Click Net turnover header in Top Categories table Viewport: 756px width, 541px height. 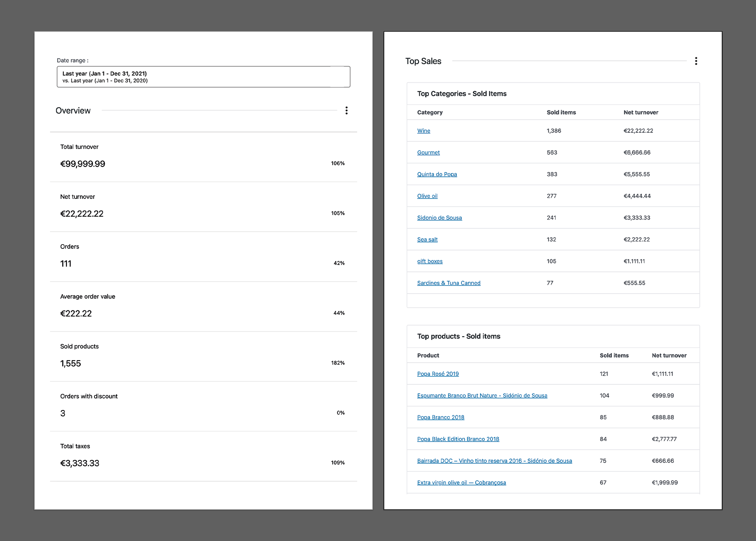[x=641, y=112]
